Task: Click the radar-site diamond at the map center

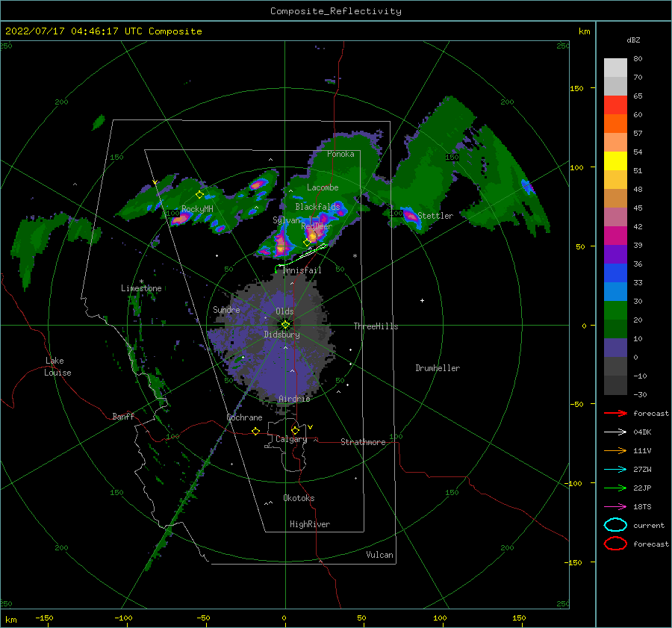Action: pos(285,325)
